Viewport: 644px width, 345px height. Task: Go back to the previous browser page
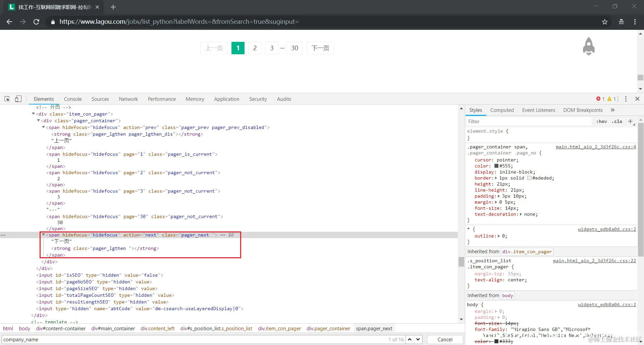pos(9,22)
